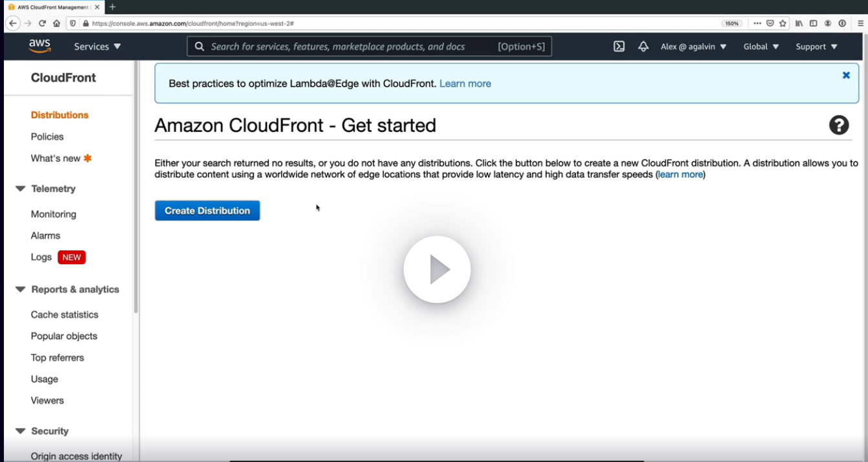
Task: Open the Services dropdown menu
Action: [x=97, y=47]
